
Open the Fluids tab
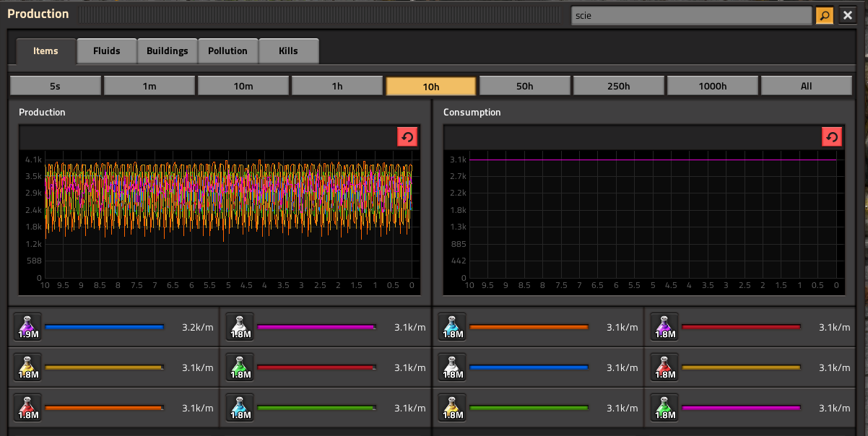(107, 51)
